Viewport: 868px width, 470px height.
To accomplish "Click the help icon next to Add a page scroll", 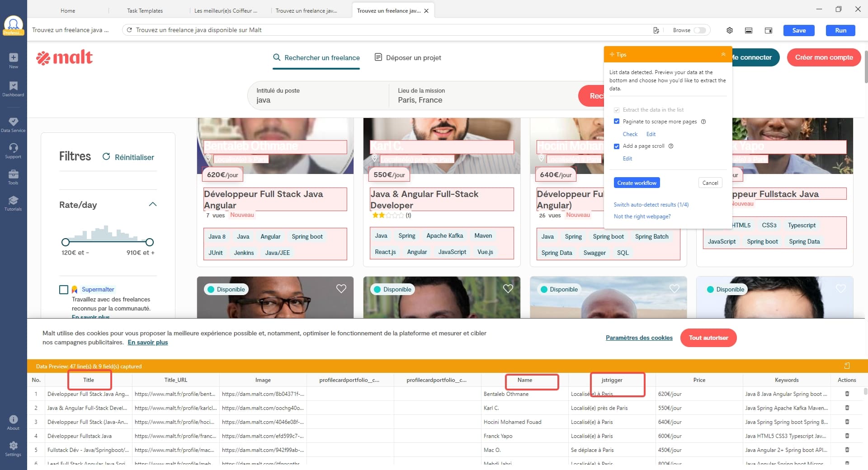I will [x=671, y=146].
